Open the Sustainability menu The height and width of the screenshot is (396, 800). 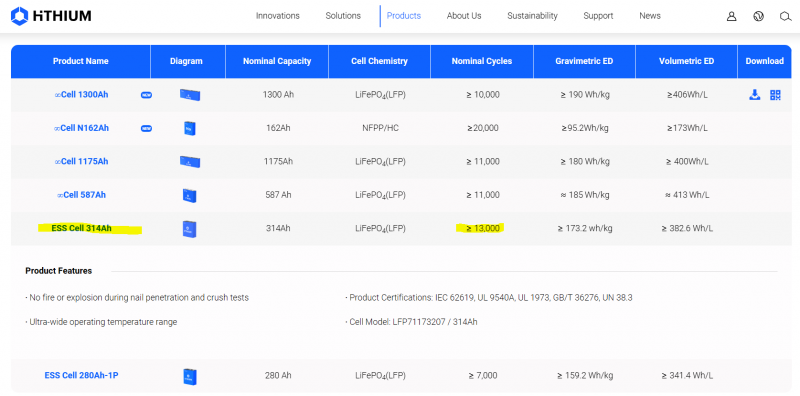(532, 16)
